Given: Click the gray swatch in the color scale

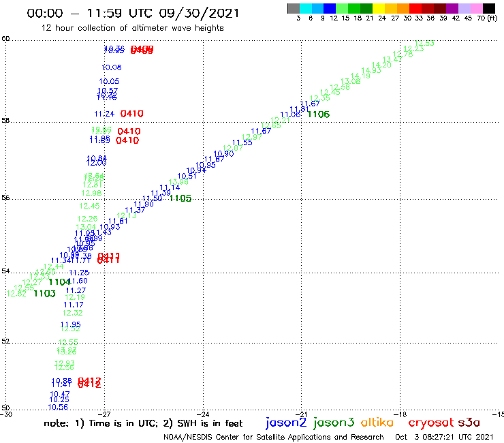Looking at the screenshot, I should [x=294, y=8].
